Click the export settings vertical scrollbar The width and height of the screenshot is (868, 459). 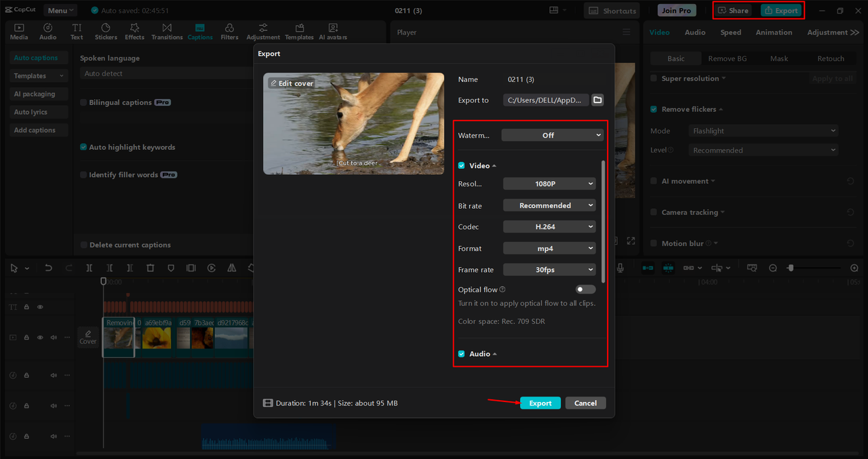[602, 221]
